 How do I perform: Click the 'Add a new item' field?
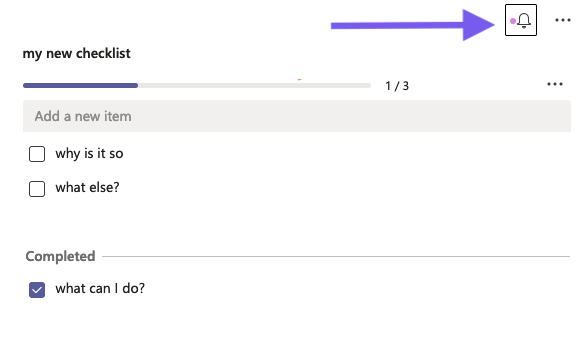tap(297, 116)
